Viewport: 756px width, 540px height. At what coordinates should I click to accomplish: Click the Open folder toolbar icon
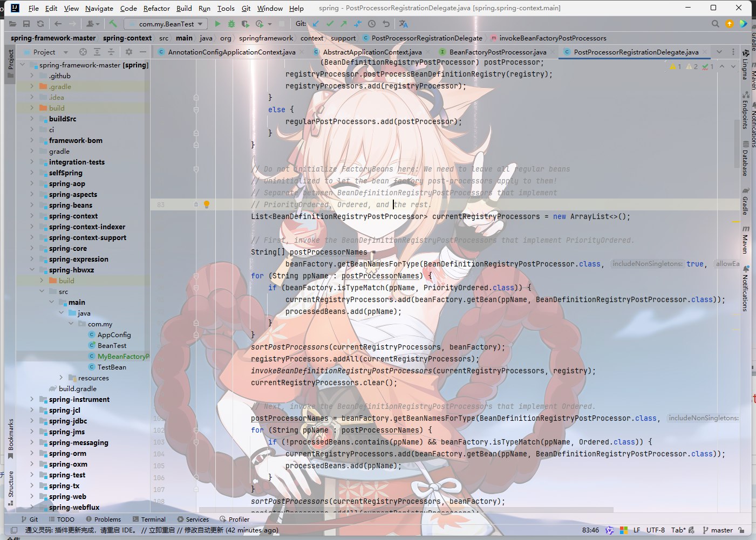pyautogui.click(x=12, y=24)
